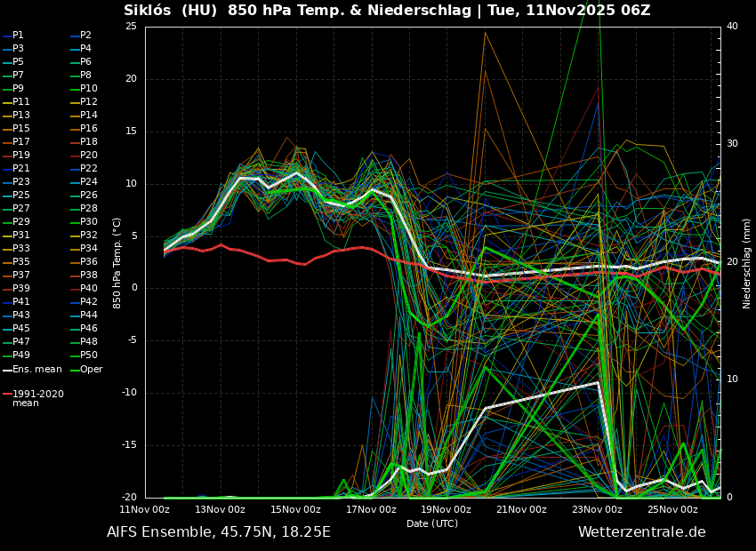Click the AIFS Ensemble coordinates caption
The height and width of the screenshot is (551, 756).
tap(219, 532)
